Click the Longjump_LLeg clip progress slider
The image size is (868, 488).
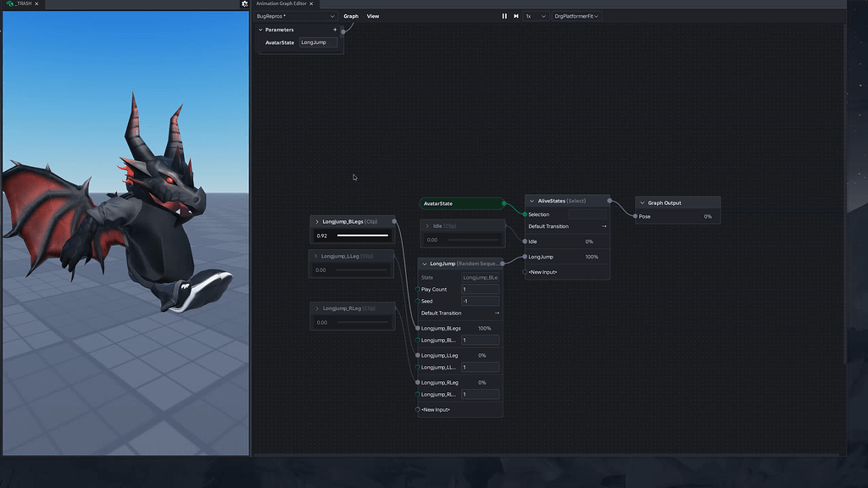(x=361, y=270)
